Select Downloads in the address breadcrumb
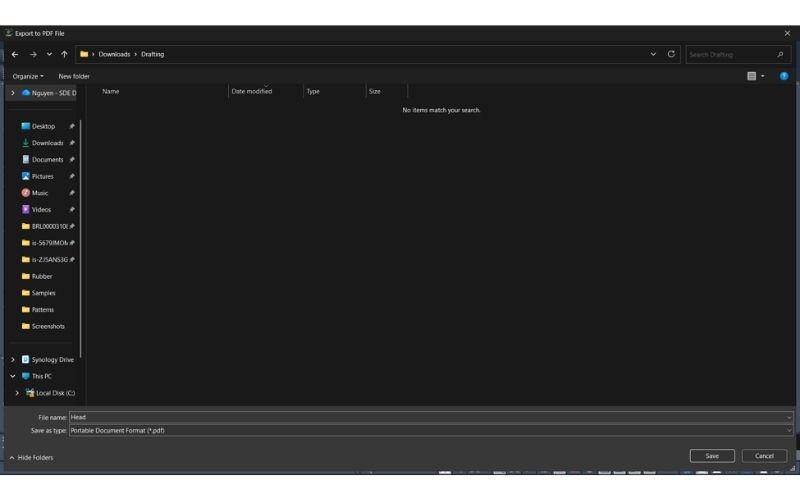Image resolution: width=800 pixels, height=500 pixels. click(114, 54)
